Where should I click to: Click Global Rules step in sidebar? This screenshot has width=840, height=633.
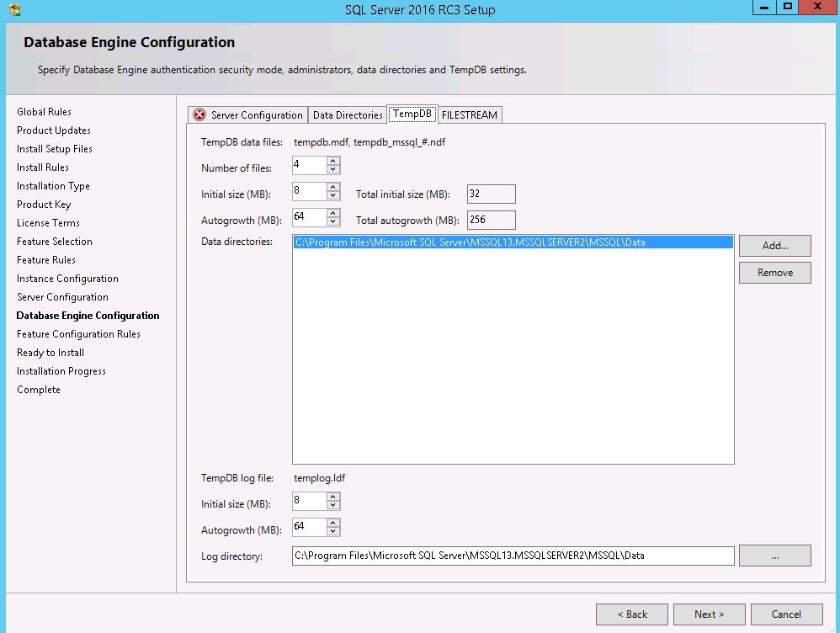pos(44,111)
